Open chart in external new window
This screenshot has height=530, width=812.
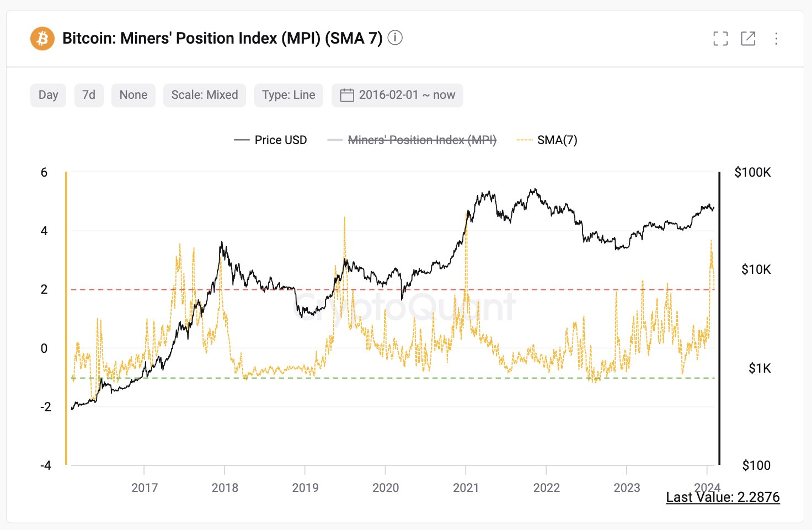(x=748, y=38)
